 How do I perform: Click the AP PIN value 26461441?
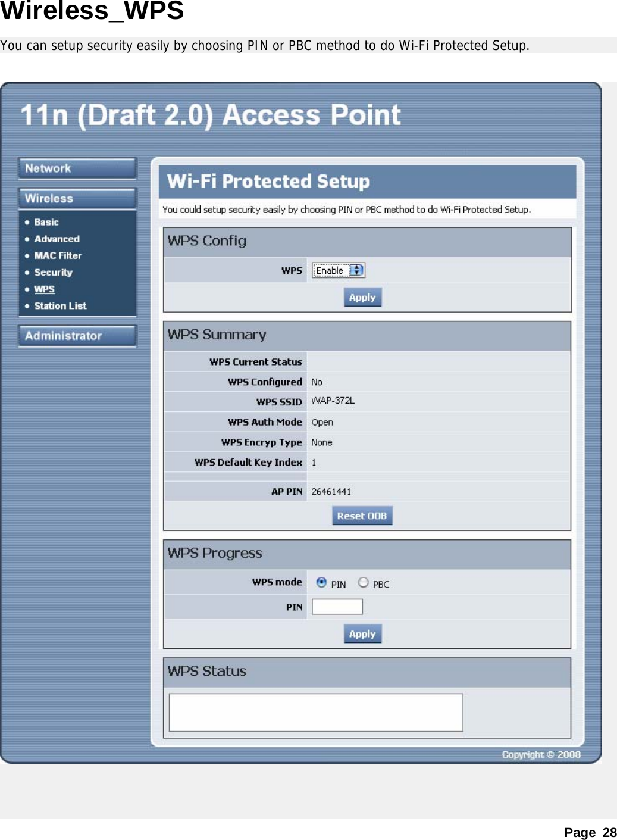coord(331,492)
